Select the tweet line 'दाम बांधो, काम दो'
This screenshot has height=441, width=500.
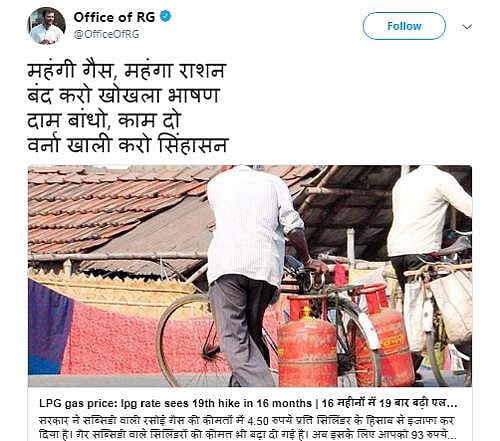click(x=104, y=120)
